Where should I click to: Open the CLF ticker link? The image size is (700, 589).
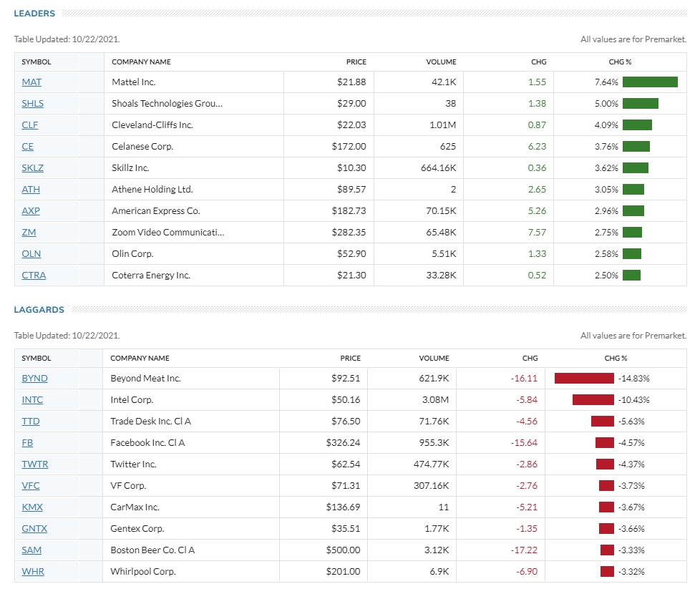click(x=30, y=125)
